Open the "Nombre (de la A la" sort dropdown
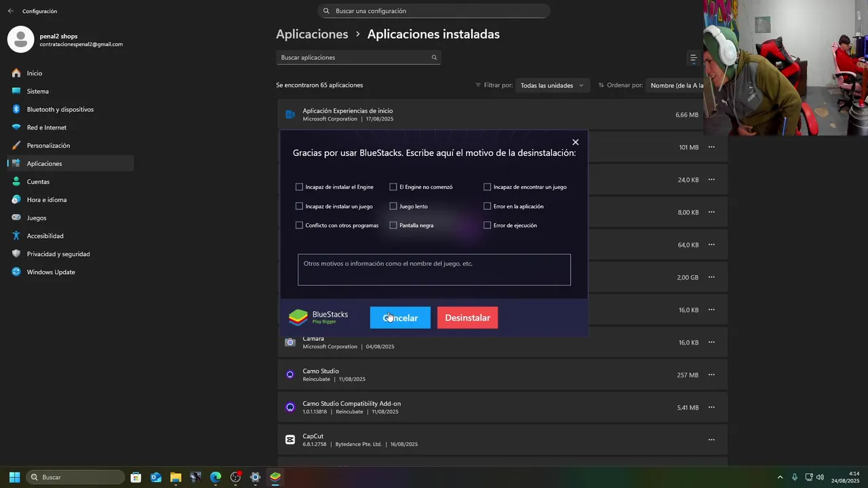Screen dimensions: 868x488 pyautogui.click(x=675, y=85)
